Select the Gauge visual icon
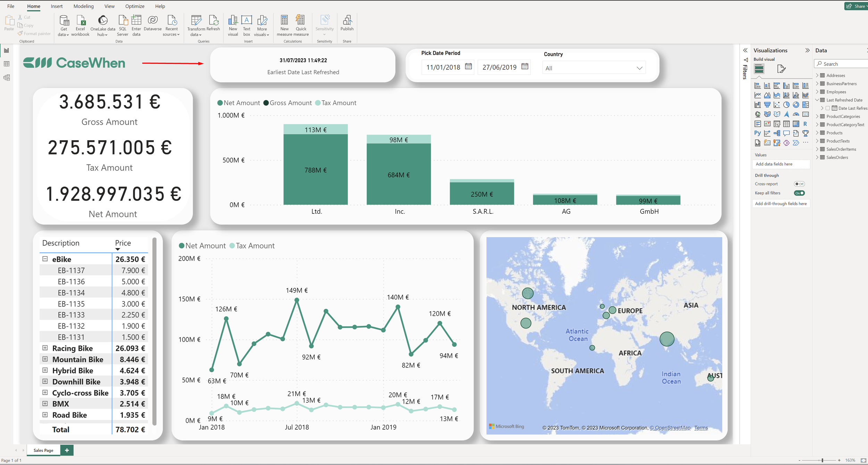The height and width of the screenshot is (465, 868). pyautogui.click(x=796, y=114)
